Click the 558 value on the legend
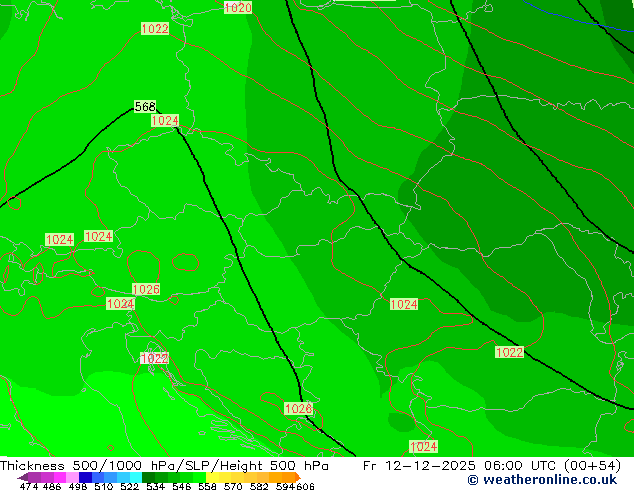This screenshot has height=490, width=634. pyautogui.click(x=207, y=486)
